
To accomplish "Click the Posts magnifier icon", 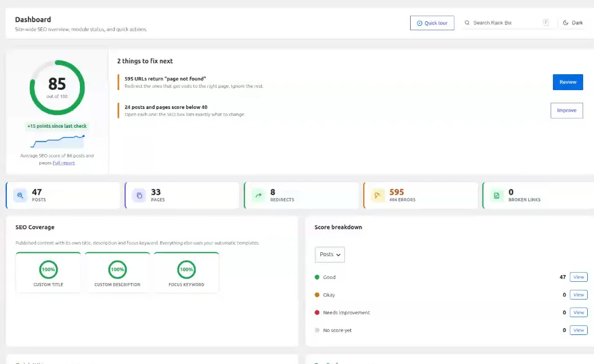I will click(x=20, y=195).
